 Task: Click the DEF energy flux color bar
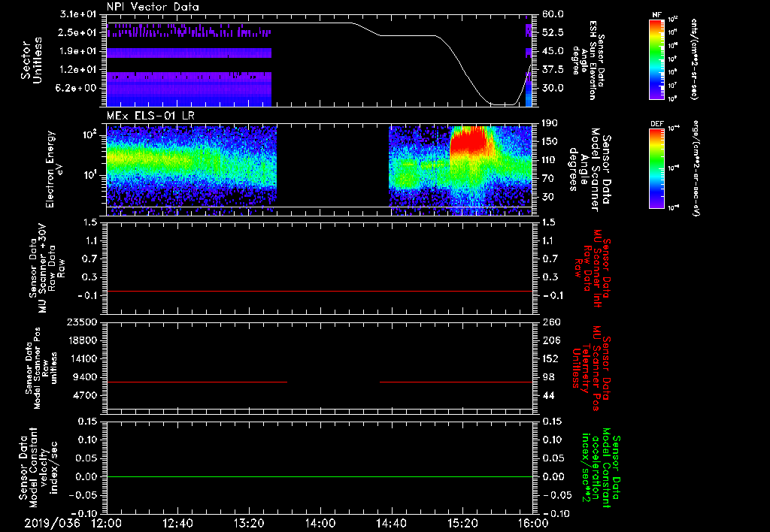[656, 169]
